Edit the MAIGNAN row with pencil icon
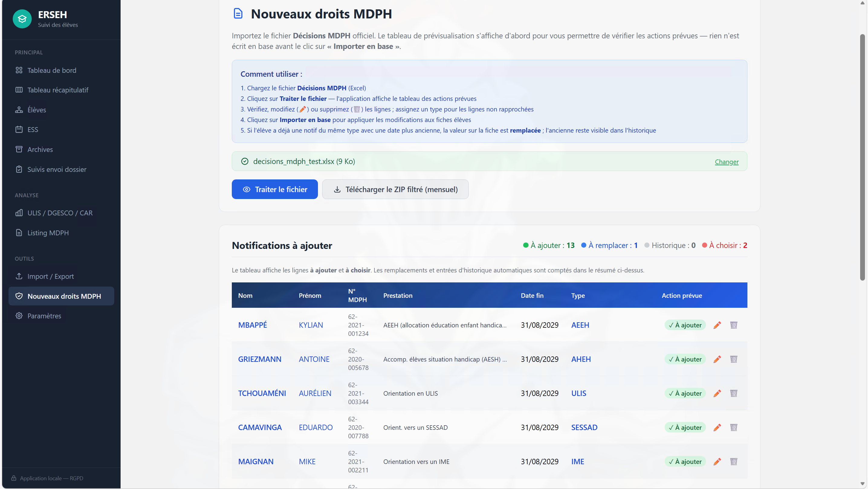The image size is (868, 489). point(717,462)
